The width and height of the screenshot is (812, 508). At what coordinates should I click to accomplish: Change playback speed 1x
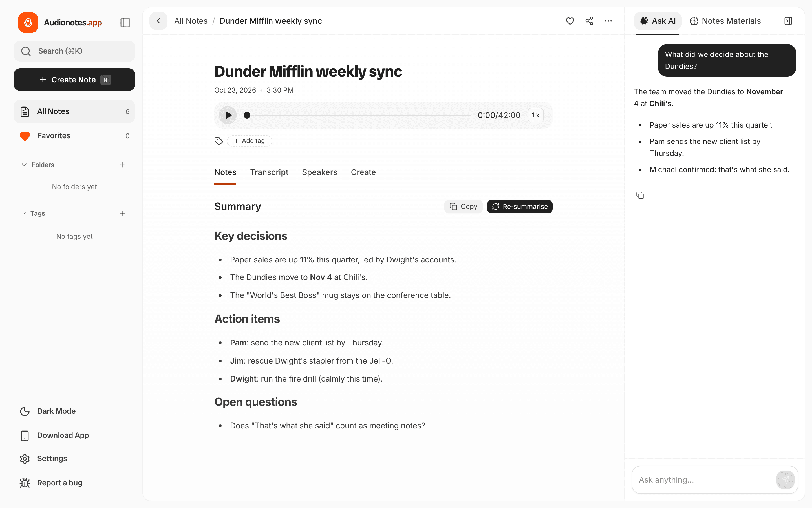tap(535, 115)
